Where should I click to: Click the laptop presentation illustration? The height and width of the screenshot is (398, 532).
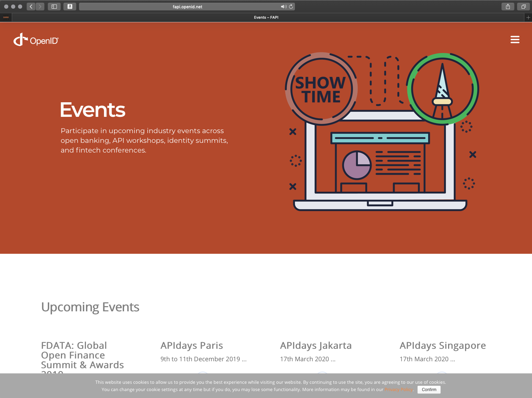380,161
